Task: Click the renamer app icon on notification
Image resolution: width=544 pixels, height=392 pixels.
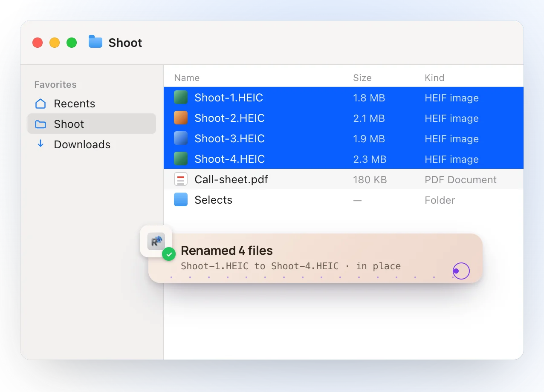Action: (156, 241)
